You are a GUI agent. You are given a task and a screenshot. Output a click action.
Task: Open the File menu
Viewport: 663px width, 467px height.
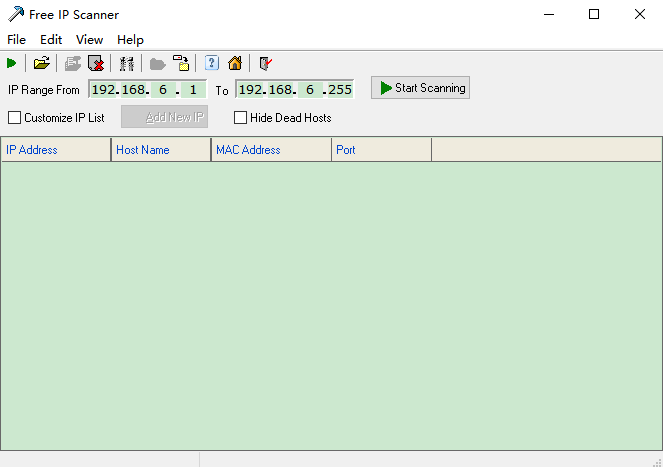tap(16, 40)
